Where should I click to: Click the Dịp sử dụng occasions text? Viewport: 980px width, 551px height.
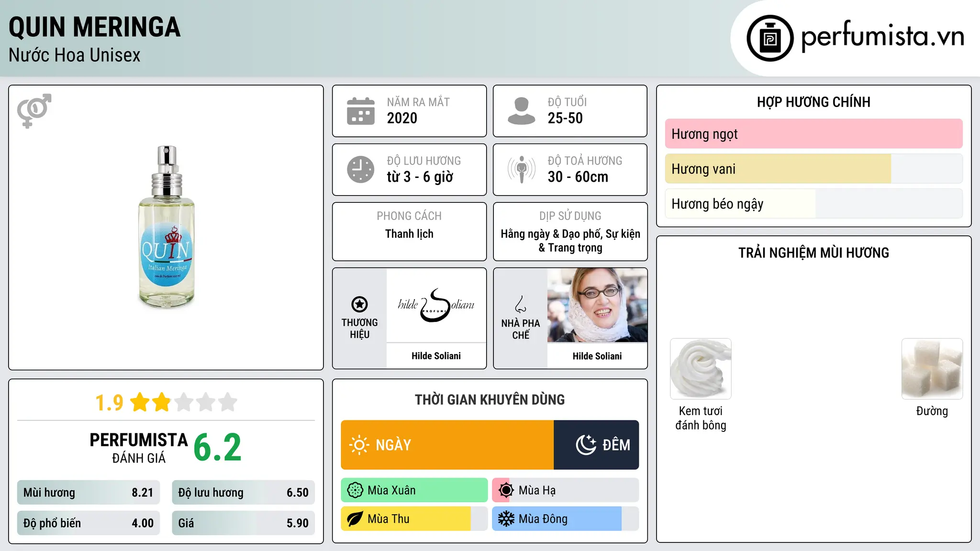pyautogui.click(x=570, y=241)
